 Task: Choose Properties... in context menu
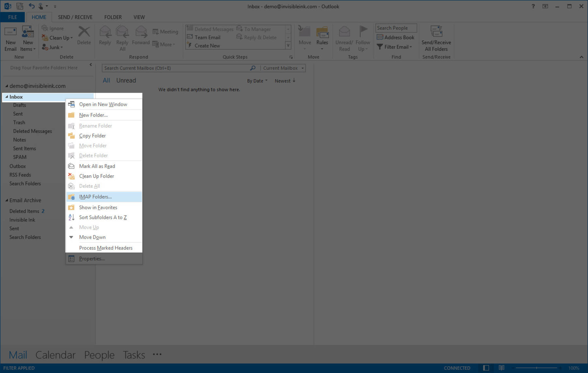click(104, 259)
